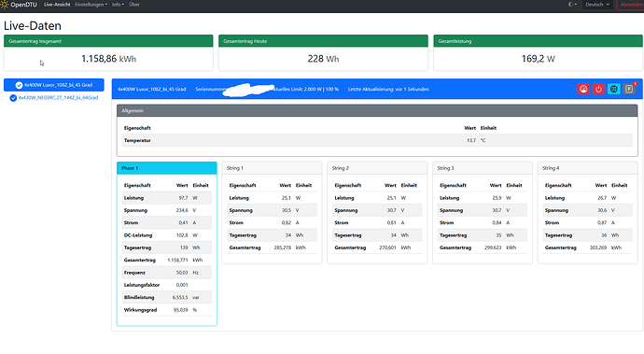Click the Aktuelles Limit 2.000 W text
The width and height of the screenshot is (644, 354).
point(305,90)
